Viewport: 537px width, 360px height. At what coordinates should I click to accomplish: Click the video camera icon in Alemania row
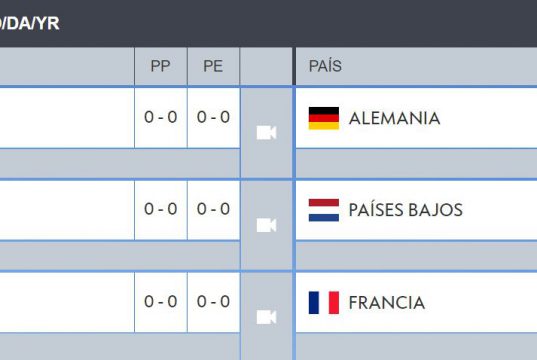pos(266,133)
